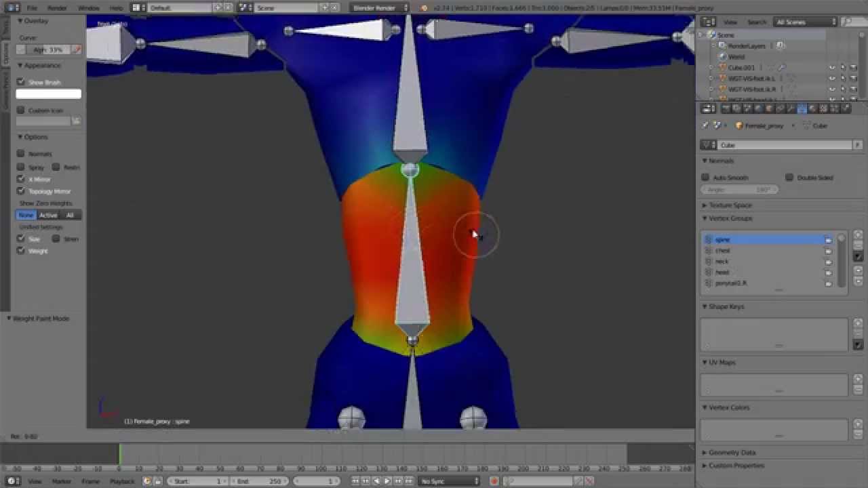Open the Scene properties tab icon
Screen dimensions: 868x488
pyautogui.click(x=747, y=108)
